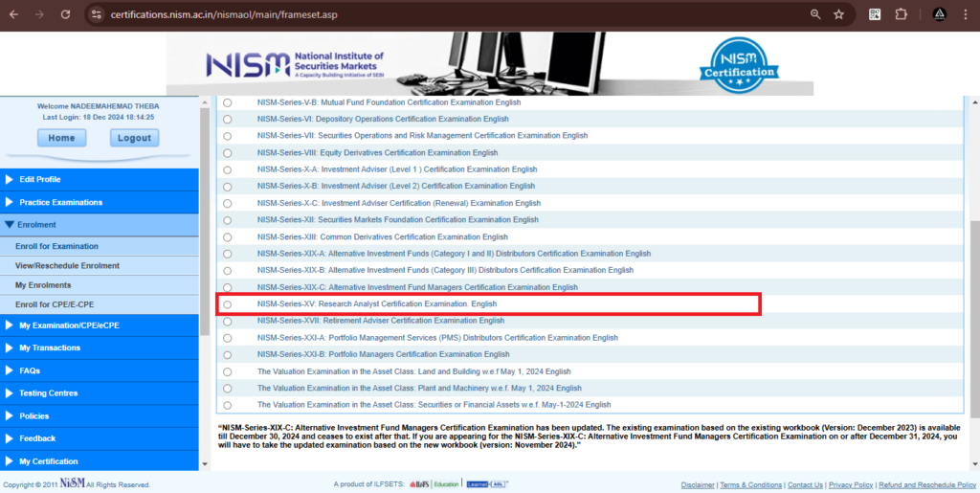Expand Practice Examinations section
This screenshot has width=980, height=493.
[100, 202]
